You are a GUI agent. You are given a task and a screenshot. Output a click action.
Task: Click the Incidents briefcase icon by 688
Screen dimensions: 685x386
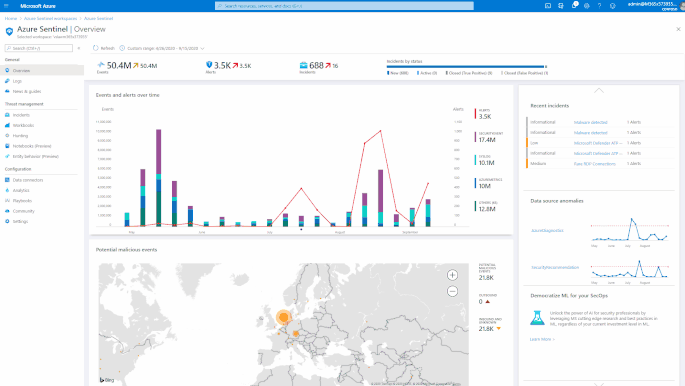(303, 65)
